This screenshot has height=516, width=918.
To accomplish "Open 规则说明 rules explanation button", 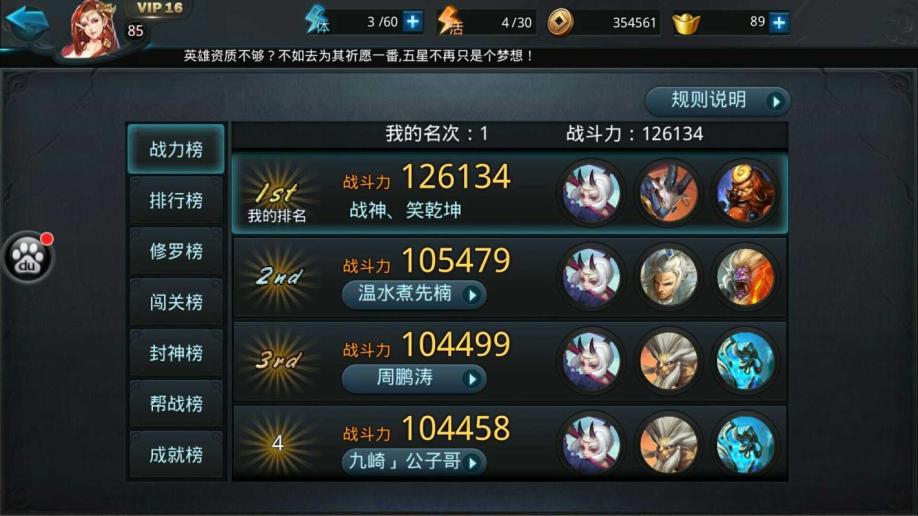I will (x=718, y=101).
